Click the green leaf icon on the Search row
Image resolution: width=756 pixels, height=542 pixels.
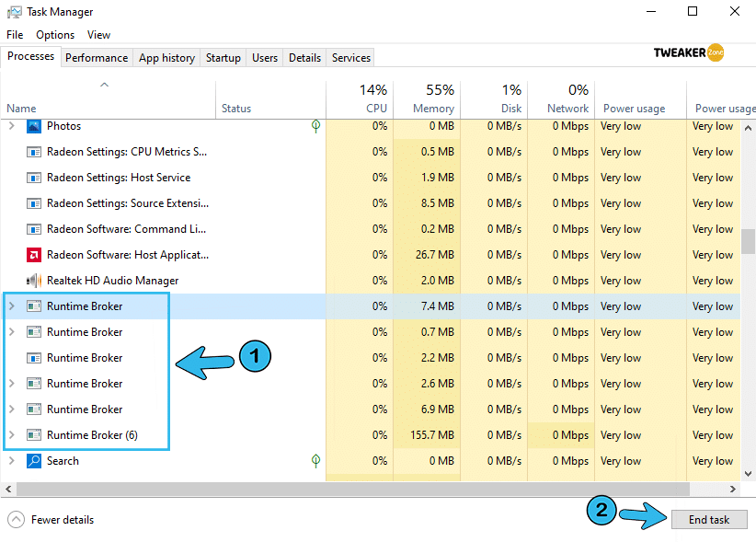(315, 461)
